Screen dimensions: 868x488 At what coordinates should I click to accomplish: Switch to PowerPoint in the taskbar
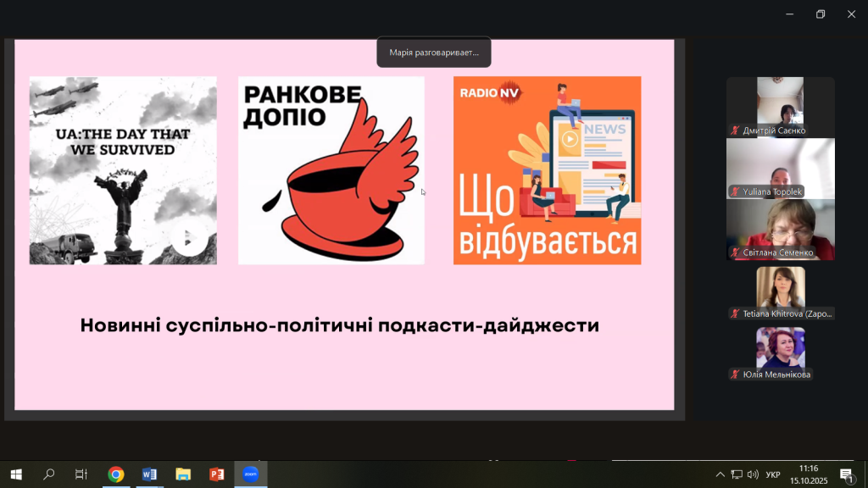click(x=216, y=474)
